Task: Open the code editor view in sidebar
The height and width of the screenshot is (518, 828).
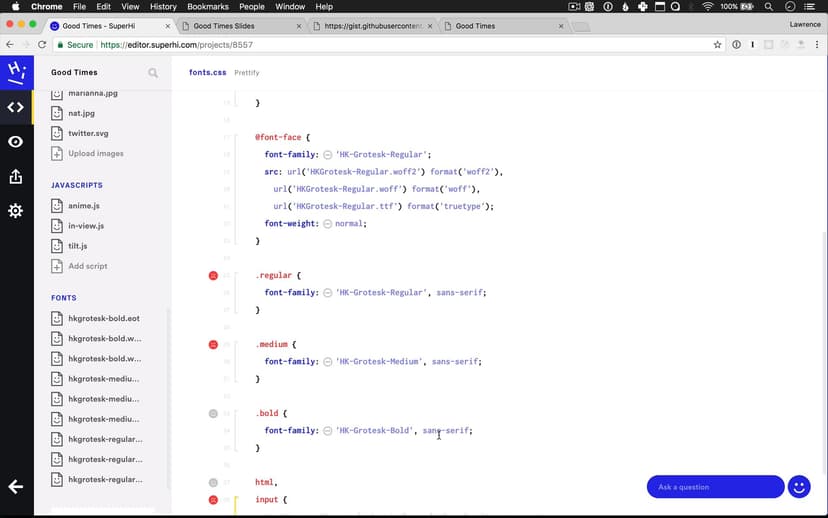Action: pos(16,107)
